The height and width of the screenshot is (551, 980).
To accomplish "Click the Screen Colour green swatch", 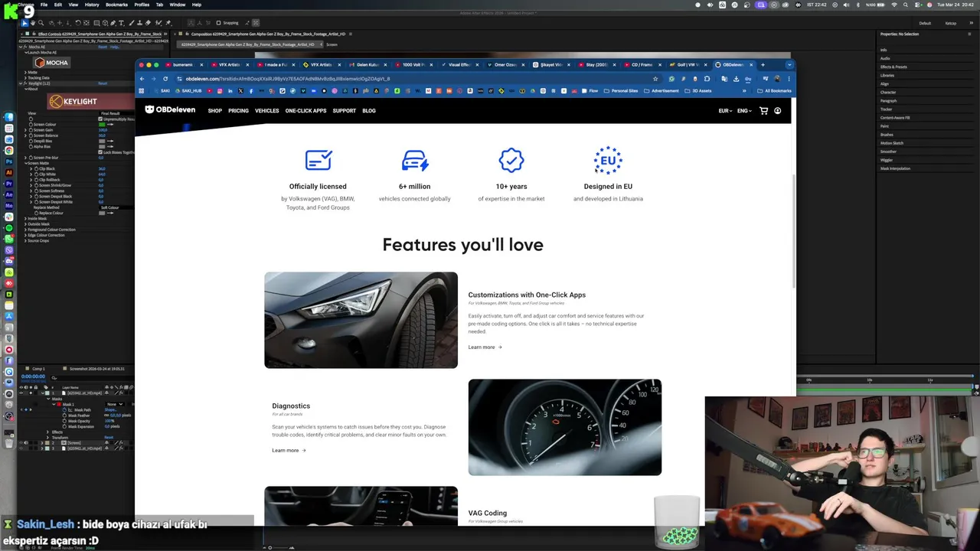I will click(x=102, y=124).
